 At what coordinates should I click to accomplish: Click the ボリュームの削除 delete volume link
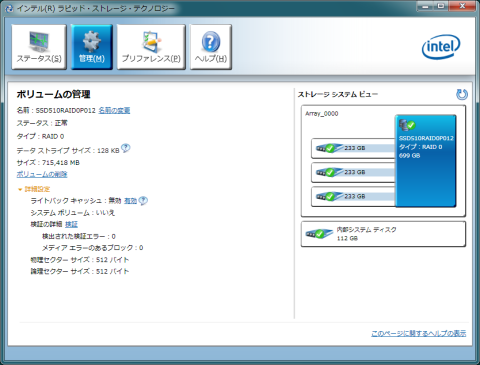[x=42, y=174]
